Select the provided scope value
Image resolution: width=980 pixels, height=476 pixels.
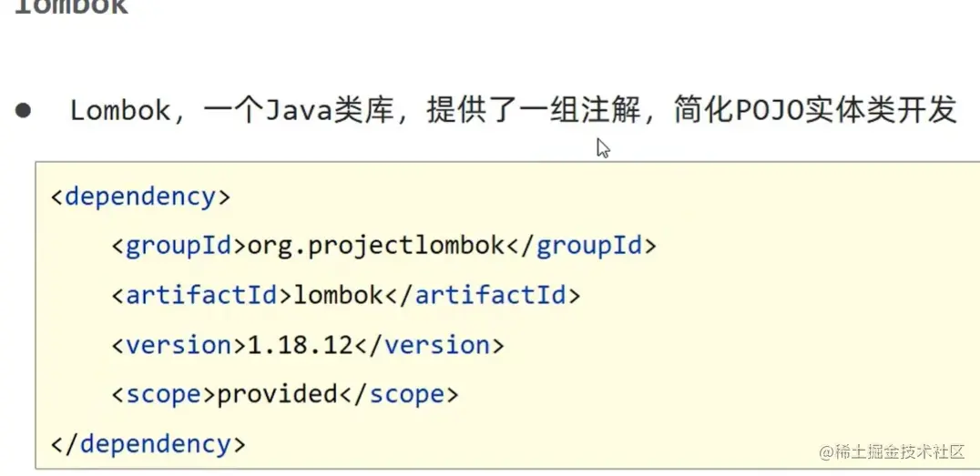coord(277,394)
